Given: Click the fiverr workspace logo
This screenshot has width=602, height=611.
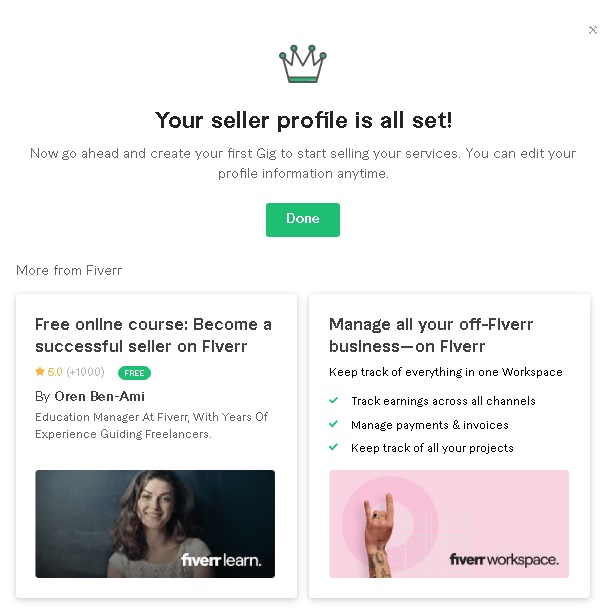Looking at the screenshot, I should [x=504, y=560].
